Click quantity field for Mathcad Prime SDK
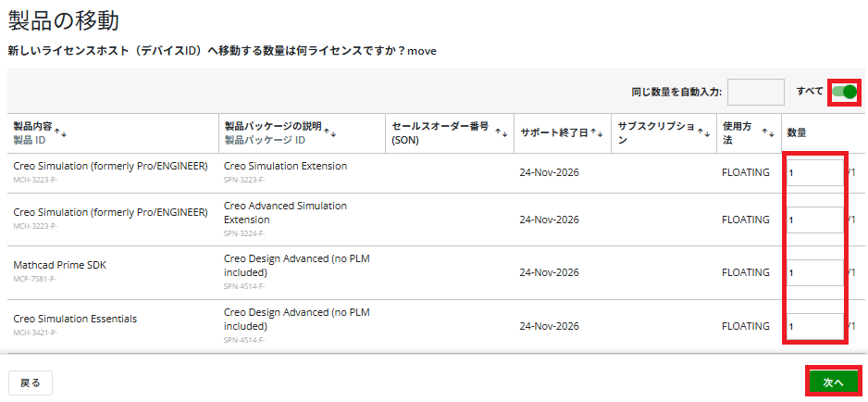 (814, 272)
